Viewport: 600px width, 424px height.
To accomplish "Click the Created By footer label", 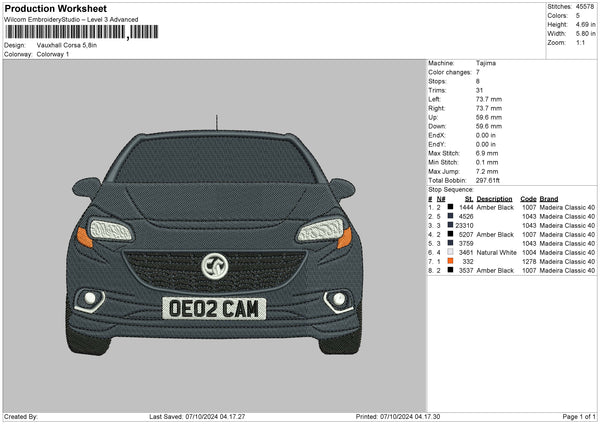I will (21, 416).
